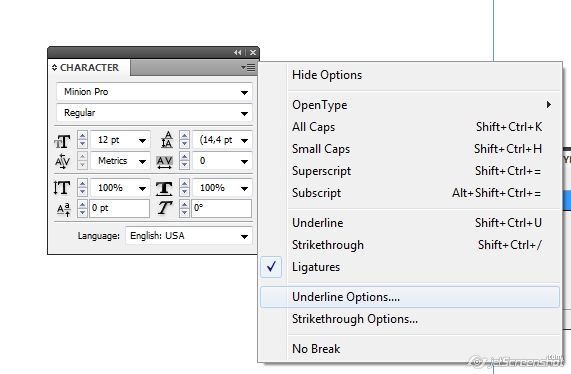The width and height of the screenshot is (571, 374).
Task: Click the font size icon
Action: click(62, 141)
